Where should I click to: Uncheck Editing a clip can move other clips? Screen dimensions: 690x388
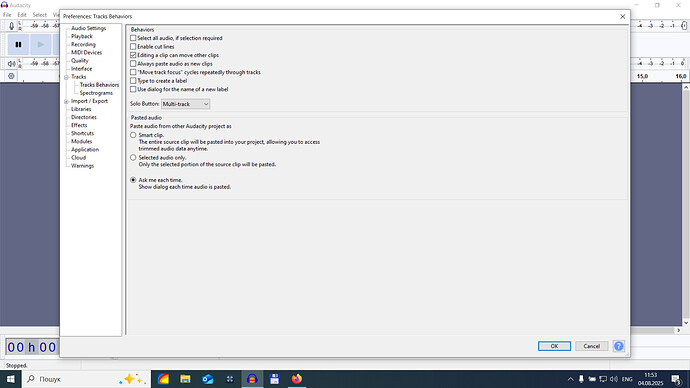(133, 55)
